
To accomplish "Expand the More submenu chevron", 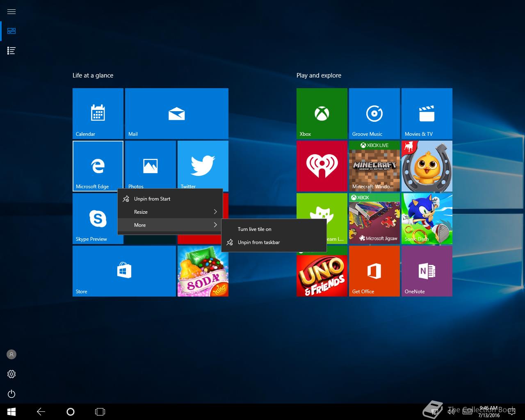I will 215,225.
